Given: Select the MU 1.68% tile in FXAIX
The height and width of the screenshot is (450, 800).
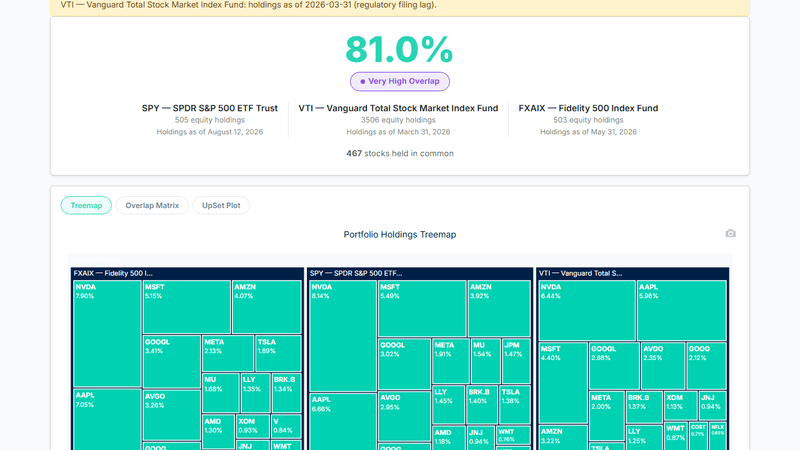Looking at the screenshot, I should tap(221, 393).
